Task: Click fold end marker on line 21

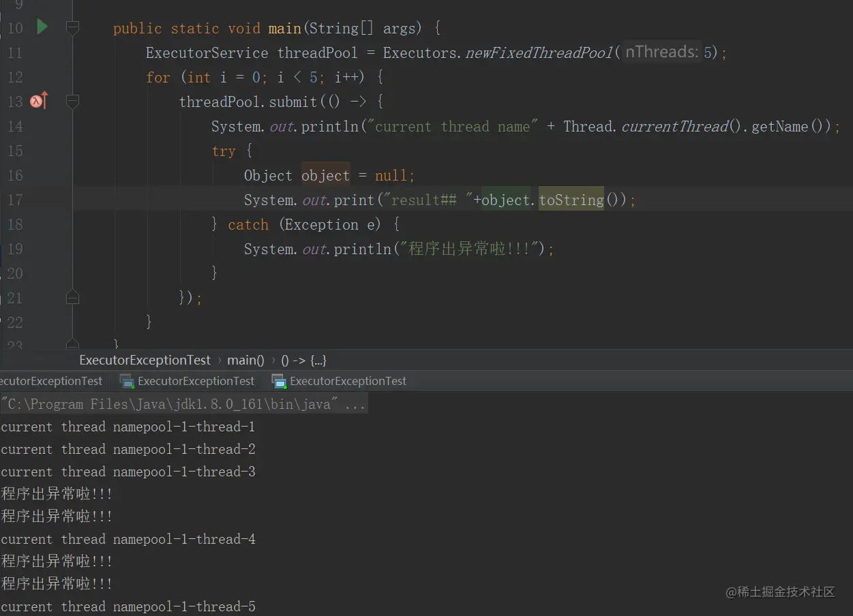Action: [72, 298]
